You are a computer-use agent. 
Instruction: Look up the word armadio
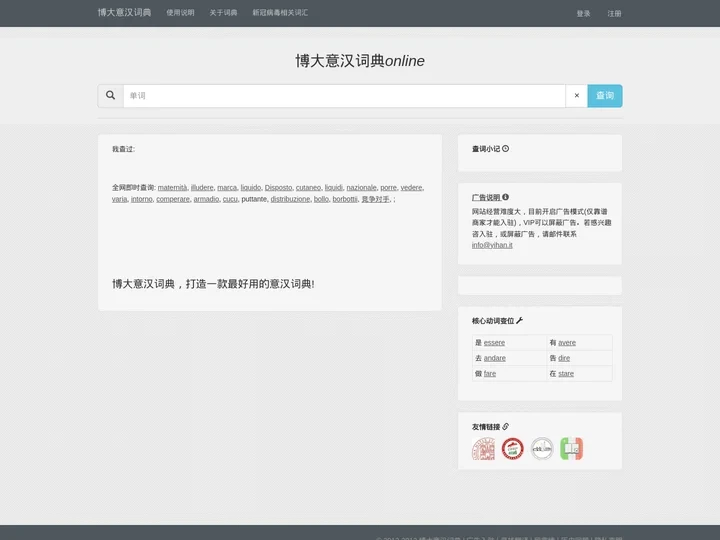click(206, 199)
